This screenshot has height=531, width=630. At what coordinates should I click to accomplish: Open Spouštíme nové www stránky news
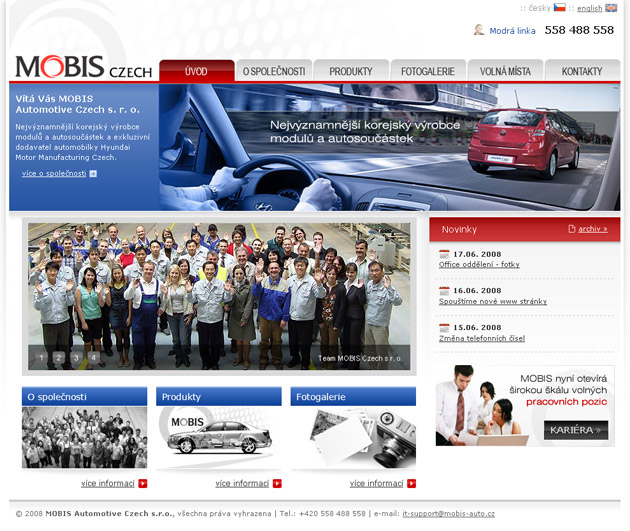pos(493,301)
